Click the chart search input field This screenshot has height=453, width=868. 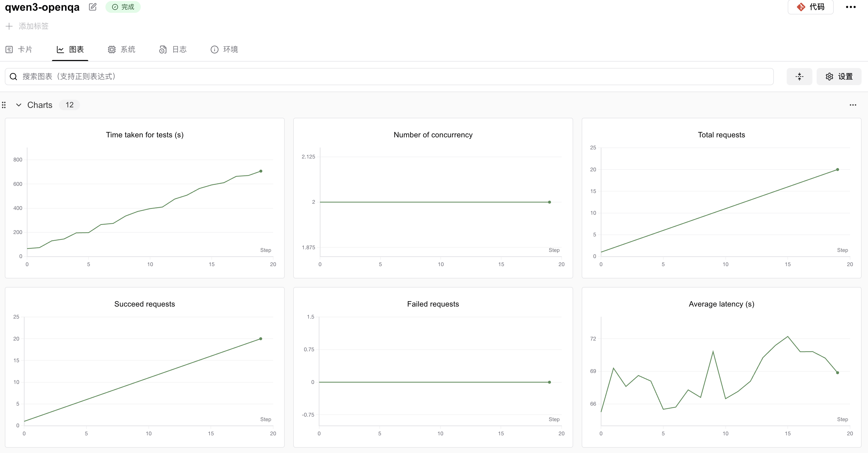click(x=387, y=77)
